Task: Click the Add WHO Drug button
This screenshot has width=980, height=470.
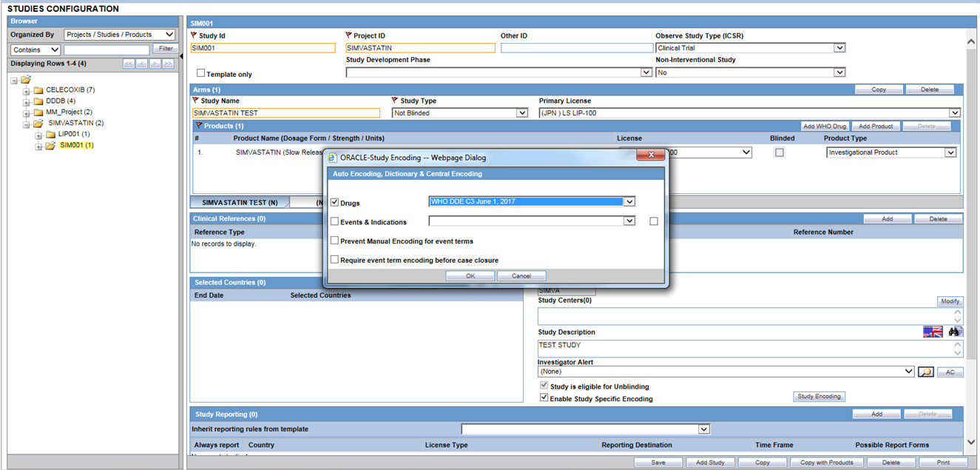Action: click(x=825, y=127)
